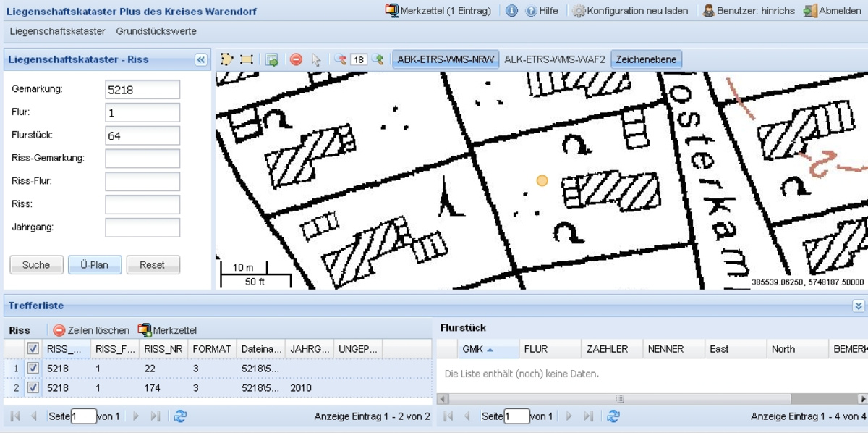Toggle the ABK-ETRS-WMS-NRW map layer
868x433 pixels.
click(446, 59)
